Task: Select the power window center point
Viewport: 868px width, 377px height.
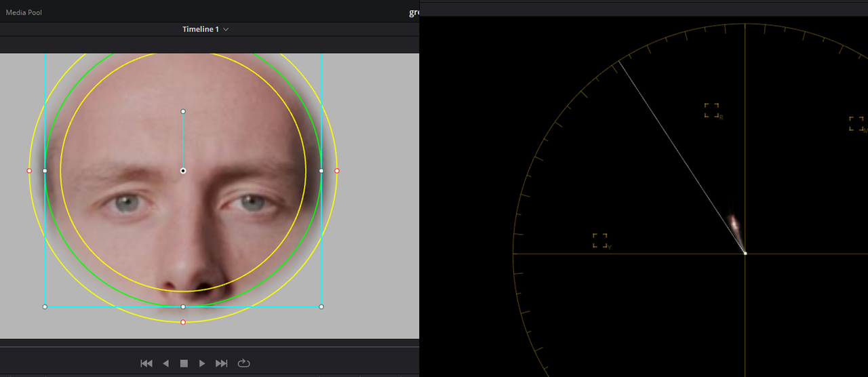Action: pos(183,171)
